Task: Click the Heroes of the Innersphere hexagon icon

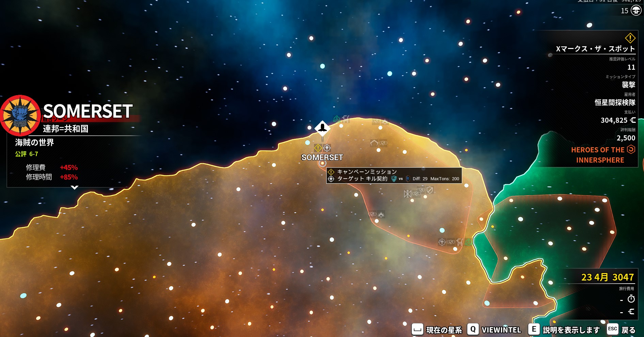Action: pos(631,149)
